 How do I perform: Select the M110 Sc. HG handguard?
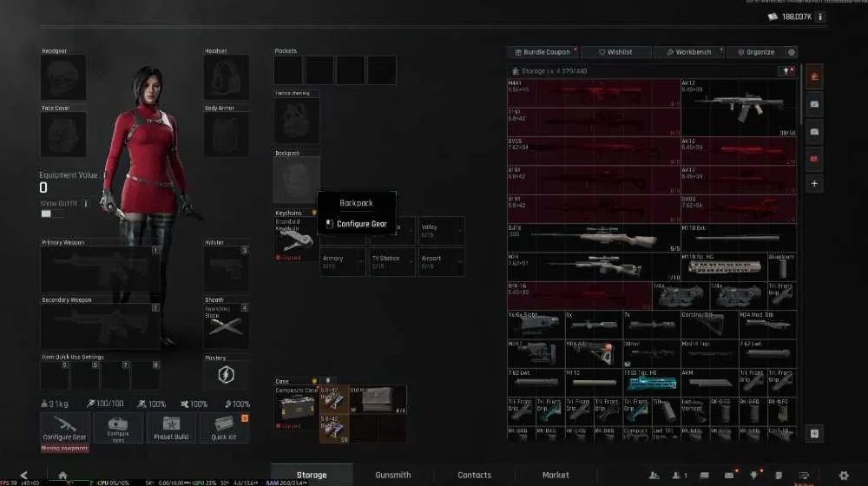point(724,266)
